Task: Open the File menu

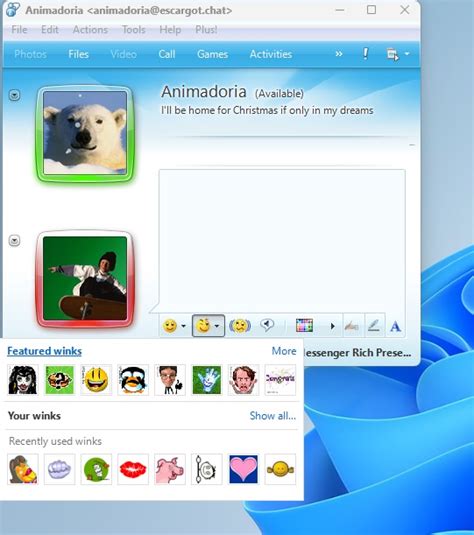Action: click(19, 30)
